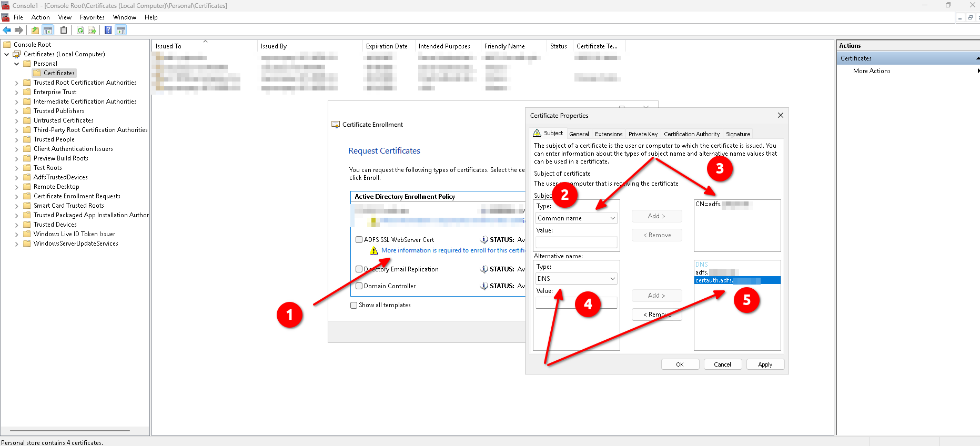Click the Refresh toolbar icon

80,31
